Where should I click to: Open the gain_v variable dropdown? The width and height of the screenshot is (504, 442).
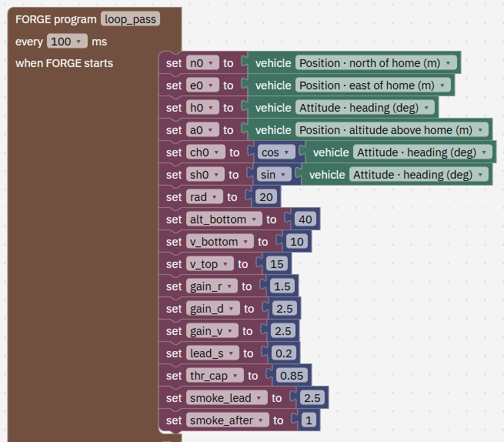pyautogui.click(x=212, y=331)
